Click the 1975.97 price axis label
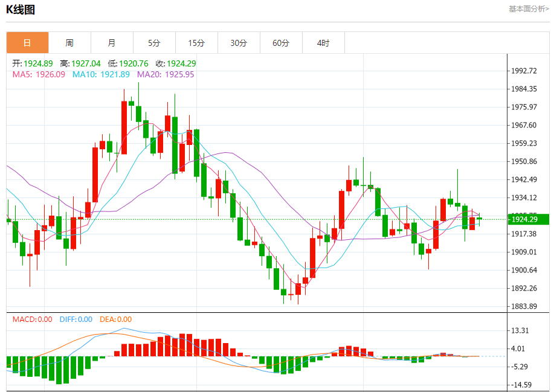This screenshot has width=554, height=392. (x=524, y=107)
